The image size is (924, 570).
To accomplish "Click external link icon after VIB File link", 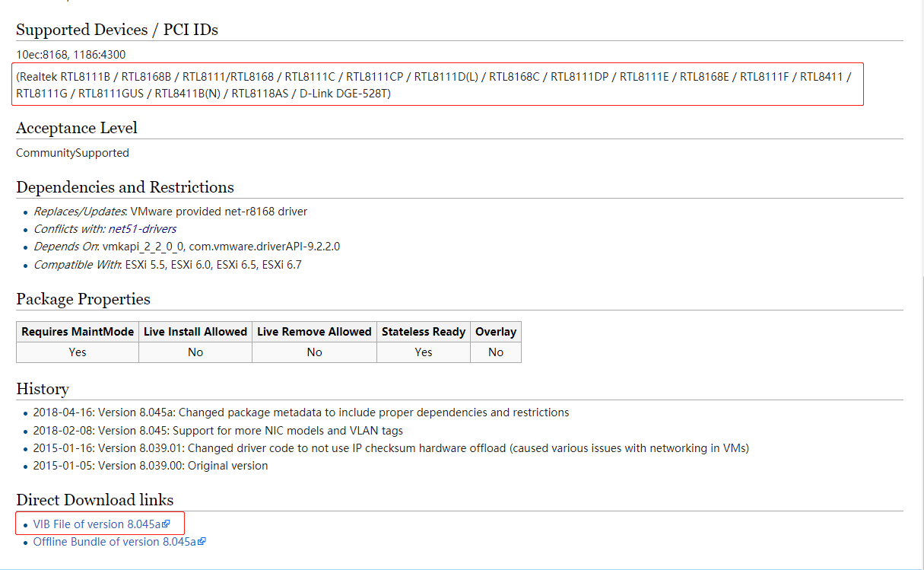I will [166, 524].
